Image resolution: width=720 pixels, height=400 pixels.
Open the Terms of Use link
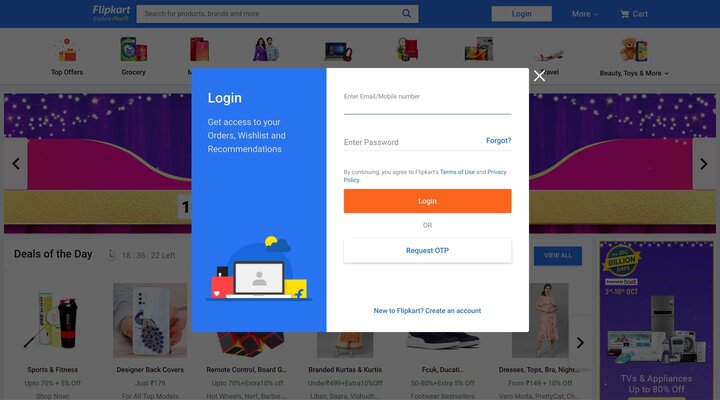pyautogui.click(x=457, y=172)
